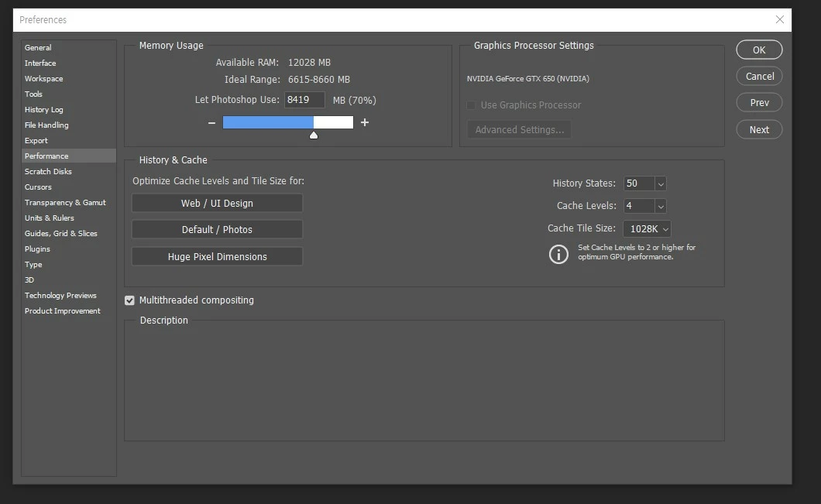Apply Huge Pixel Dimensions preset

217,256
